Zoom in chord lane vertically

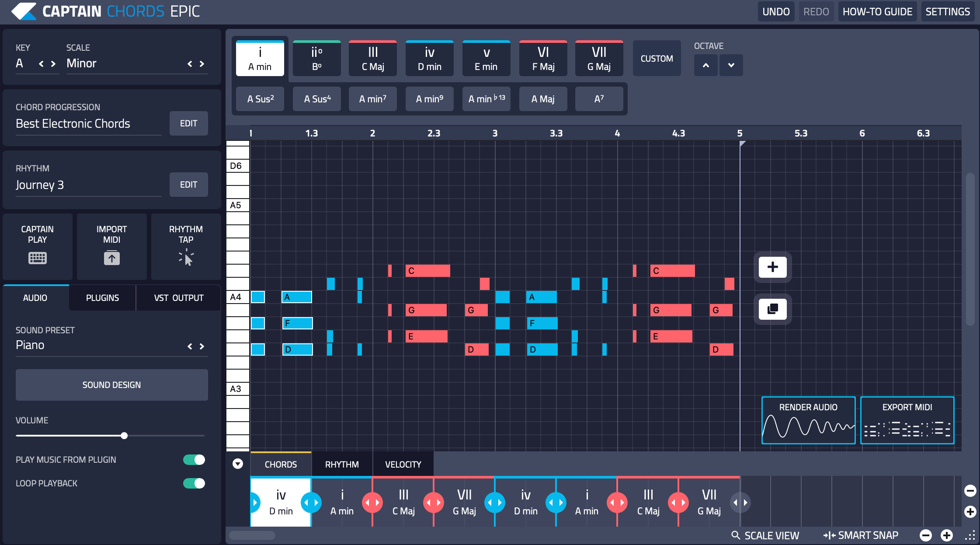(x=970, y=512)
